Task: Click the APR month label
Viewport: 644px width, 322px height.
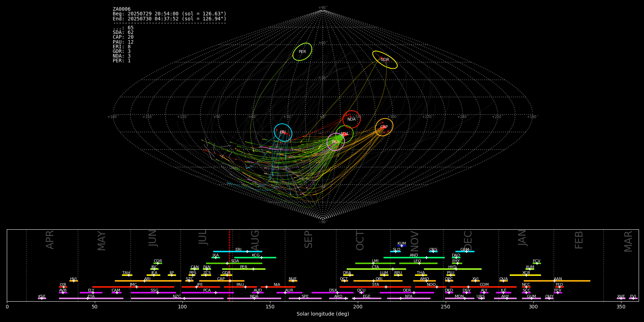Action: (x=50, y=240)
